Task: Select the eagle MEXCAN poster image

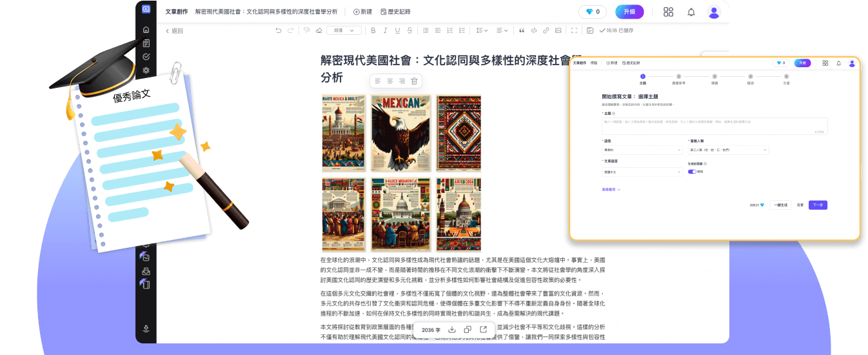Action: [400, 134]
